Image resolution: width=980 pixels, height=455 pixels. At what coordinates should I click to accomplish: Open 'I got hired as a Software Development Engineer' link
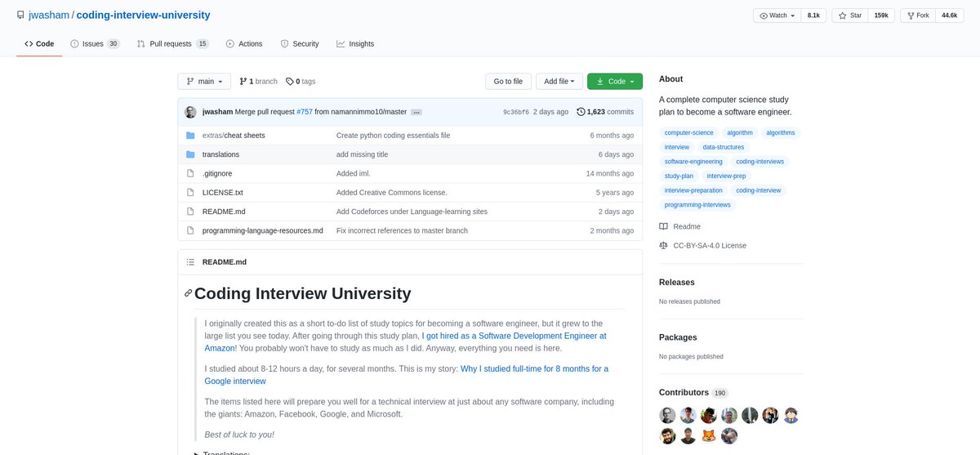(x=514, y=336)
